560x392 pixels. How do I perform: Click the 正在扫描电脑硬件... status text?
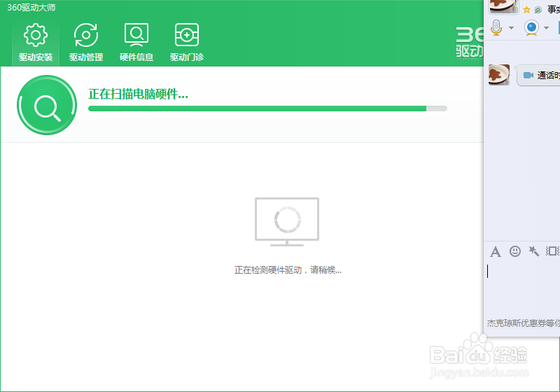tap(138, 94)
